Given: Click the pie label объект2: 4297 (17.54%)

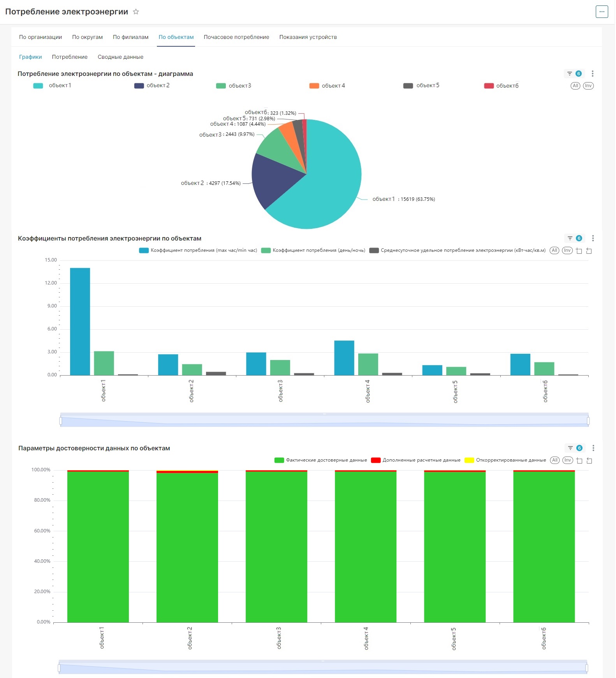Looking at the screenshot, I should tap(211, 183).
